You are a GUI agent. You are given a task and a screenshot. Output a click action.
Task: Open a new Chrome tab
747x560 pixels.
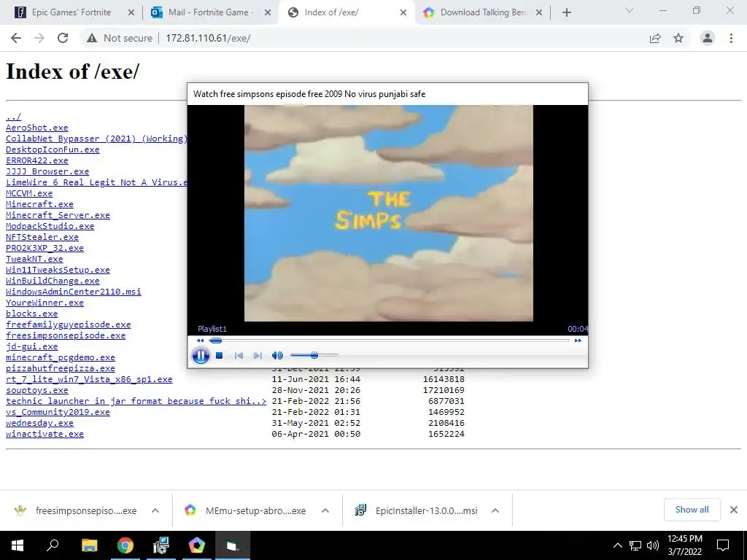(x=566, y=13)
